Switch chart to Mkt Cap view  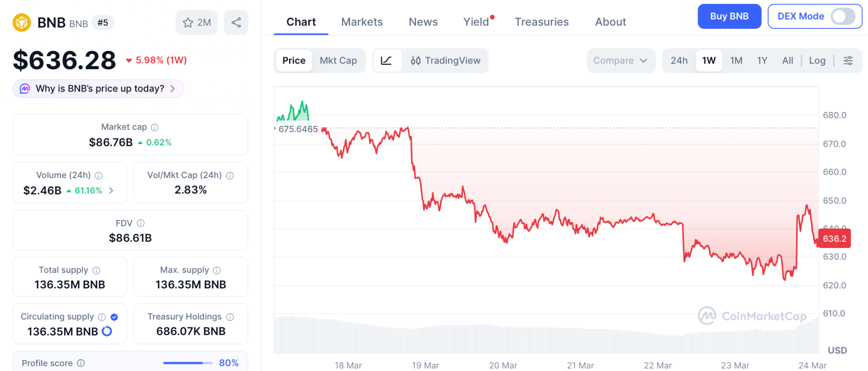tap(338, 61)
